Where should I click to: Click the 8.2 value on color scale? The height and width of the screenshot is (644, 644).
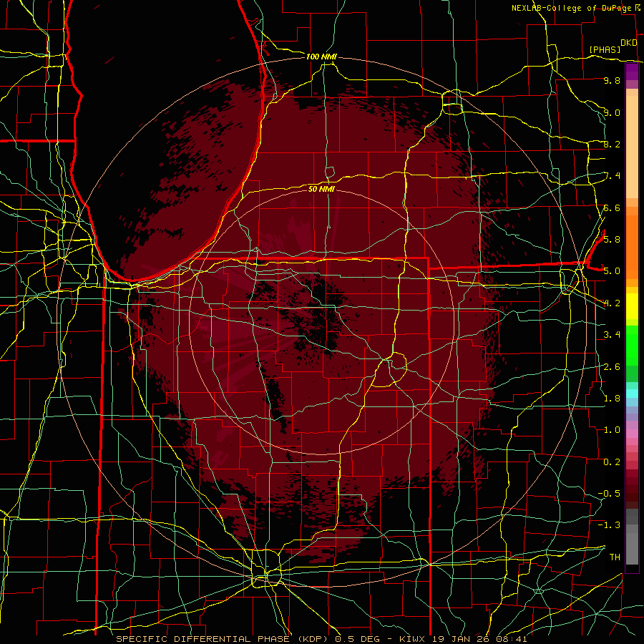[612, 144]
